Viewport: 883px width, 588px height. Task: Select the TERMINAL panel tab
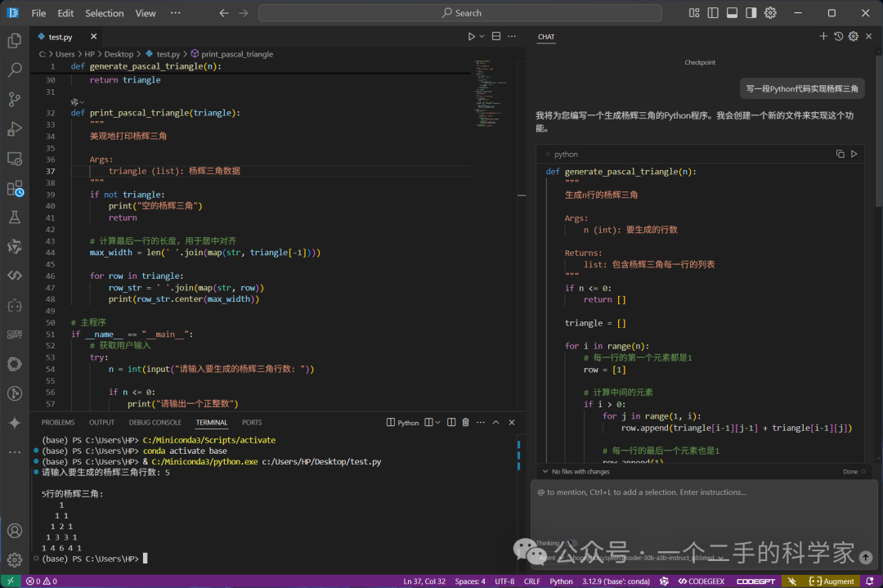click(212, 423)
